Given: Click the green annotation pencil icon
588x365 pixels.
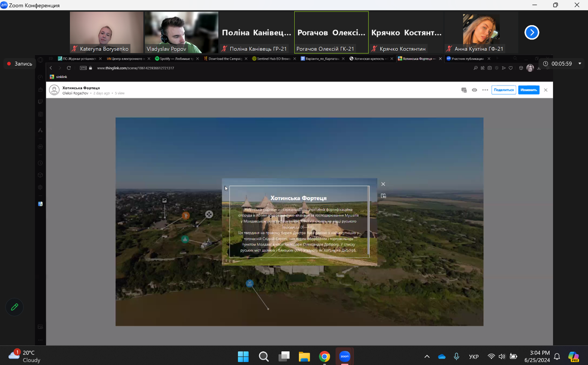Looking at the screenshot, I should click(x=14, y=307).
